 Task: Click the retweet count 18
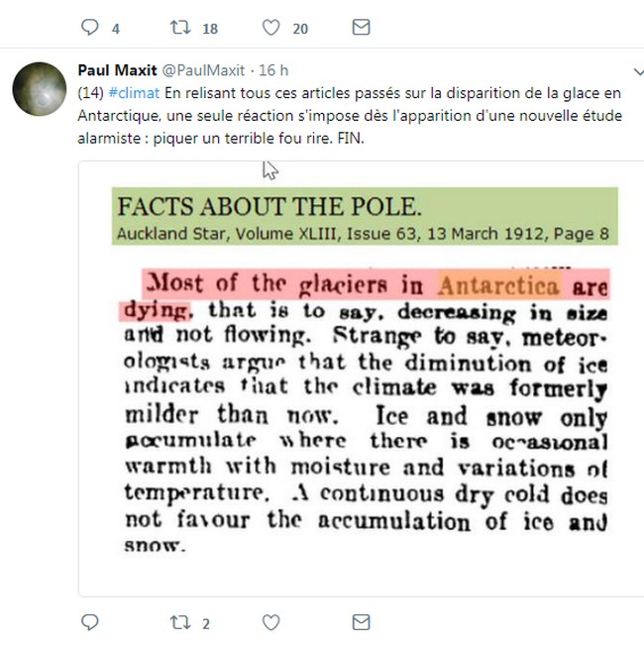[x=209, y=29]
